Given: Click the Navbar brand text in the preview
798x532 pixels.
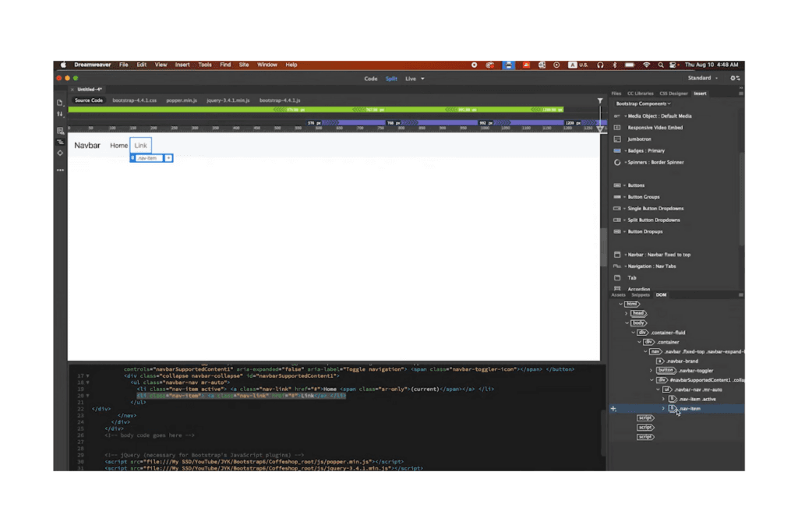Looking at the screenshot, I should pyautogui.click(x=87, y=146).
